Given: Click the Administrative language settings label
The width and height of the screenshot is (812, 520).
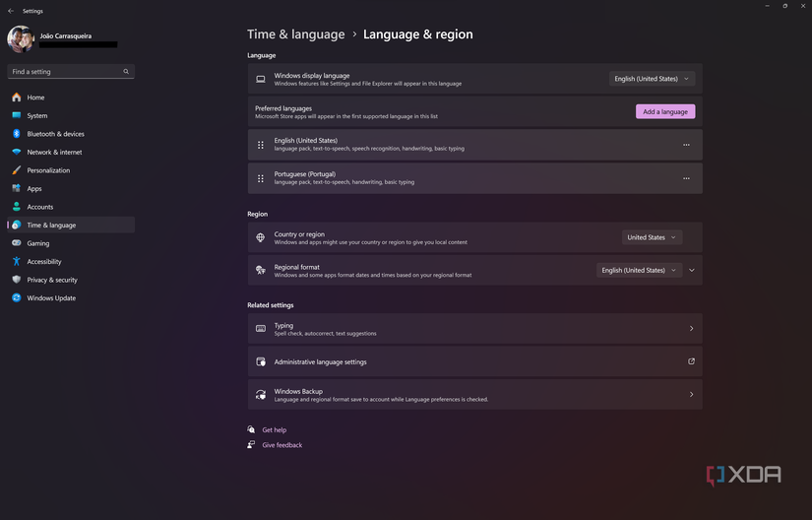Looking at the screenshot, I should pyautogui.click(x=320, y=362).
